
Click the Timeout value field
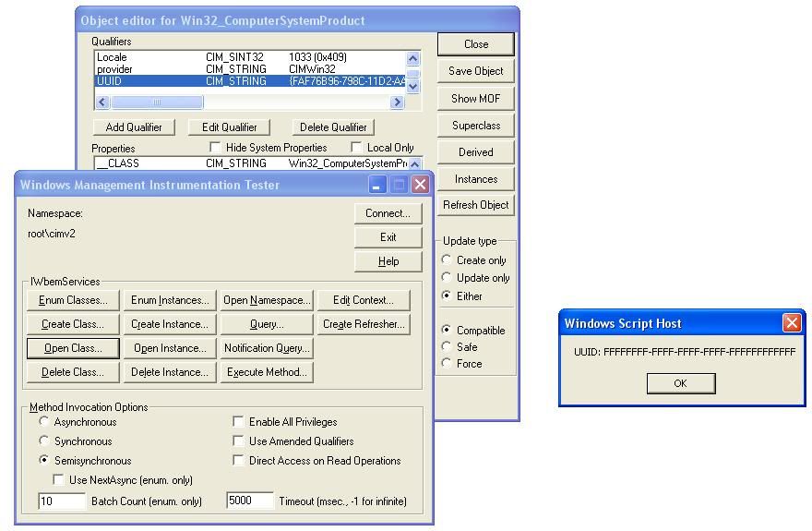[x=250, y=501]
